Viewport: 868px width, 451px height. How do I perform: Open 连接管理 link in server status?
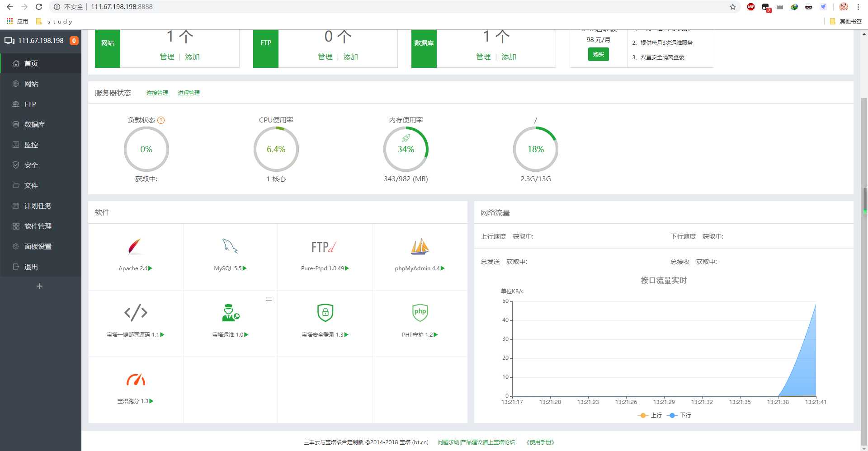point(157,93)
